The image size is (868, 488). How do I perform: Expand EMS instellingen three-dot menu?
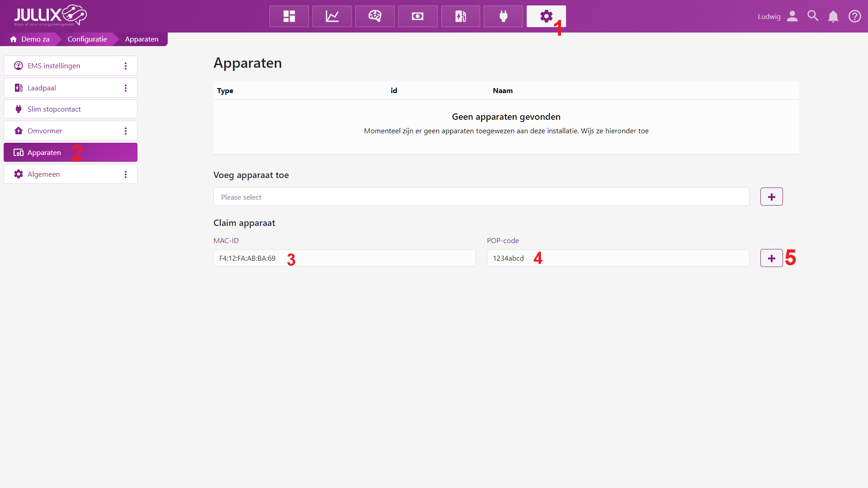(126, 66)
